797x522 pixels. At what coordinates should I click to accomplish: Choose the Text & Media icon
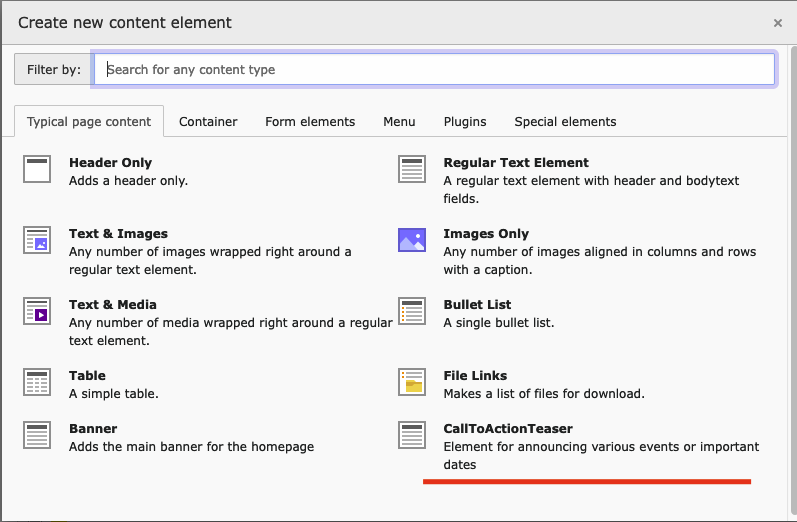click(x=37, y=311)
